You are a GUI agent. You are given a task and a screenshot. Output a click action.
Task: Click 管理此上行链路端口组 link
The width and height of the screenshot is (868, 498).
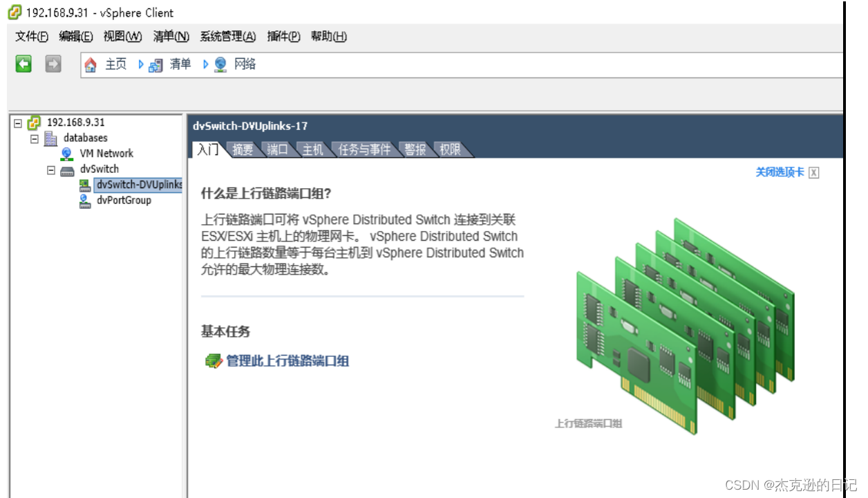[x=287, y=361]
